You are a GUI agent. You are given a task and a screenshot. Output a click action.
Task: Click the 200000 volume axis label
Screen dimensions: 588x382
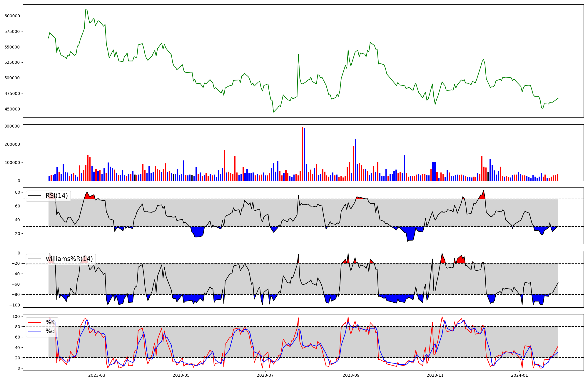tap(12, 144)
